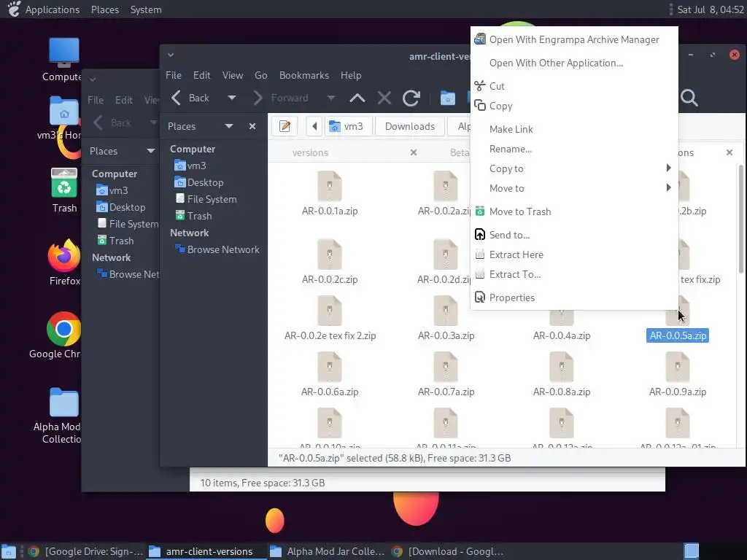This screenshot has width=747, height=560.
Task: Select the AR-0.0.3a.zip archive icon
Action: coord(446,311)
